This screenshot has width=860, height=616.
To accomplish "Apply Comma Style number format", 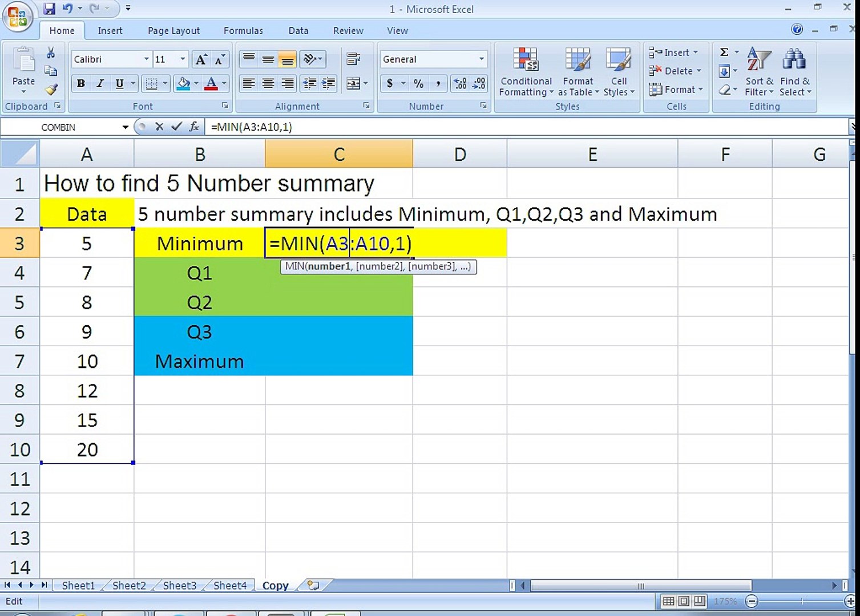I will (438, 84).
